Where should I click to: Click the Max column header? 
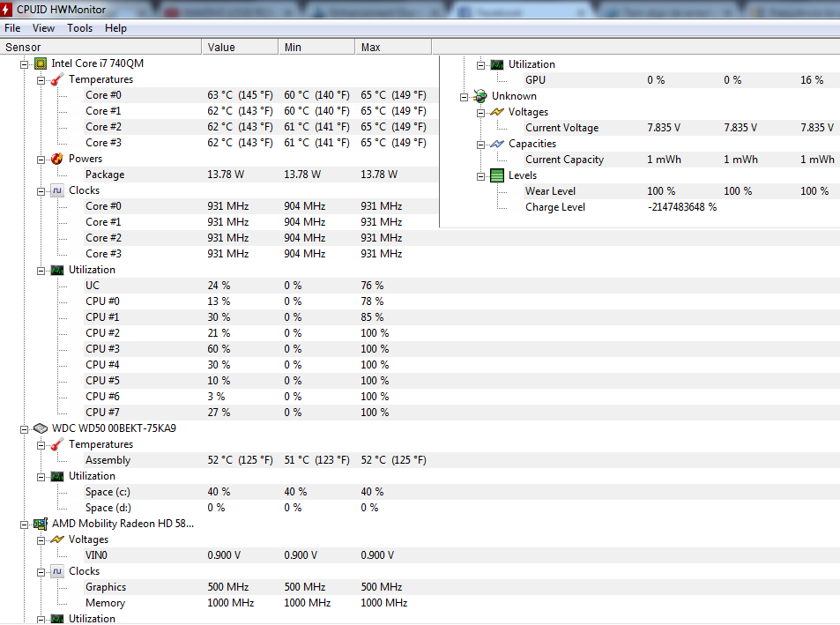pos(393,47)
